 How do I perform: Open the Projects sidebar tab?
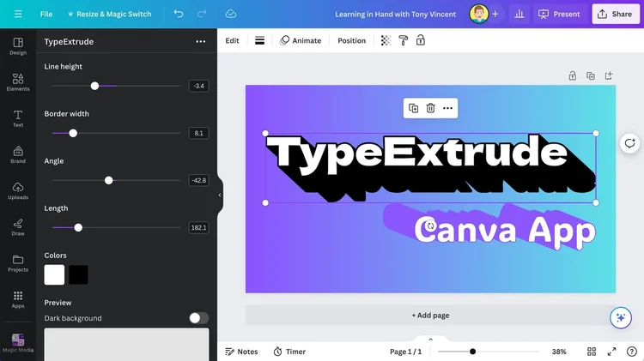pyautogui.click(x=18, y=263)
